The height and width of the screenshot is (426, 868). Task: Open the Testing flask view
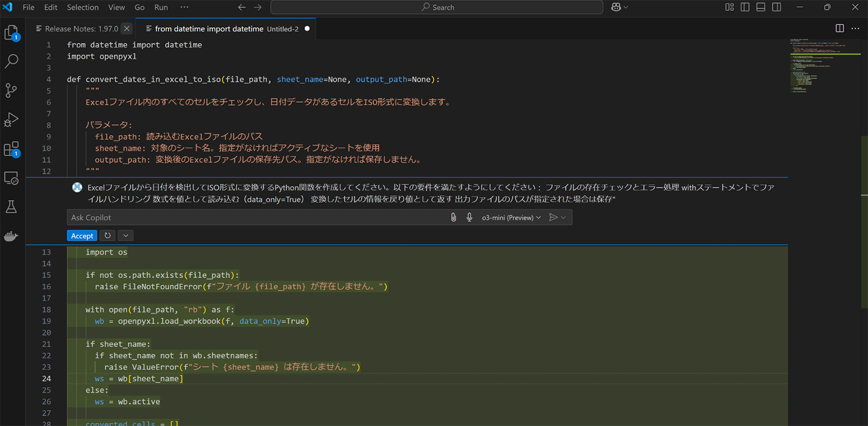tap(11, 207)
